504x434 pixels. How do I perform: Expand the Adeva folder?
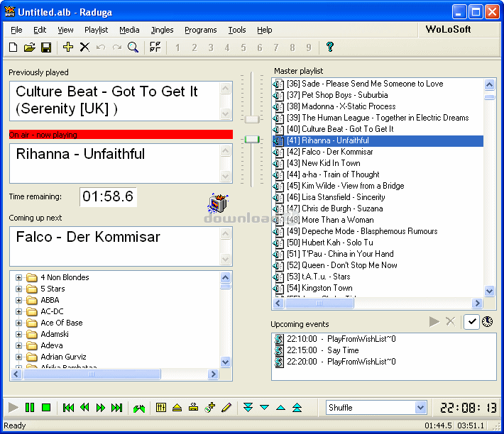[x=18, y=346]
